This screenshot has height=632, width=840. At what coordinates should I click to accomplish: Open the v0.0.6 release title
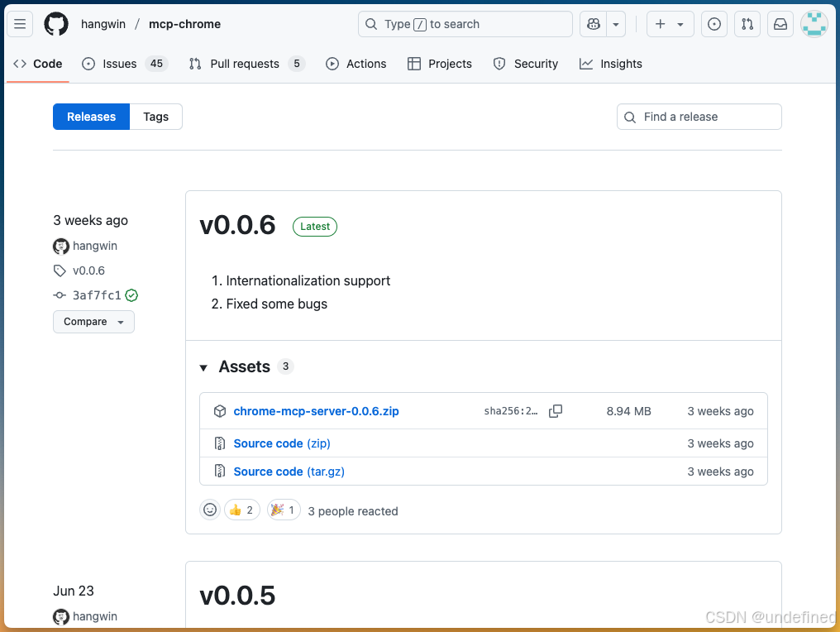(x=237, y=225)
